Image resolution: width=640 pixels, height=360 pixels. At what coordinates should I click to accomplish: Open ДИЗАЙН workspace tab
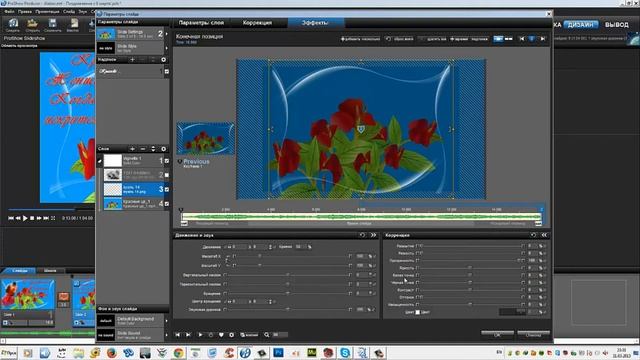[x=580, y=24]
